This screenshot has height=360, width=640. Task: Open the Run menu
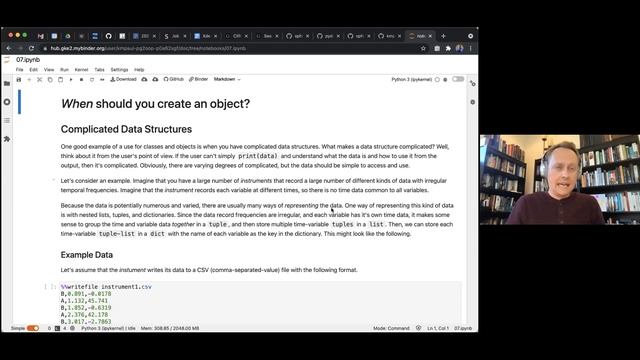[x=64, y=70]
